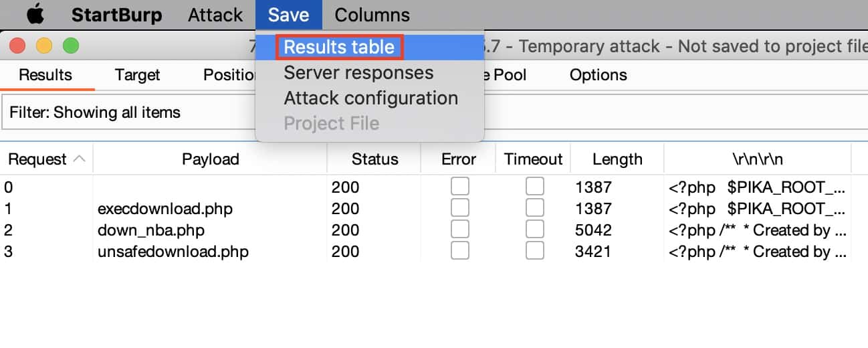Open the Attack menu
Image resolution: width=868 pixels, height=348 pixels.
pyautogui.click(x=215, y=15)
